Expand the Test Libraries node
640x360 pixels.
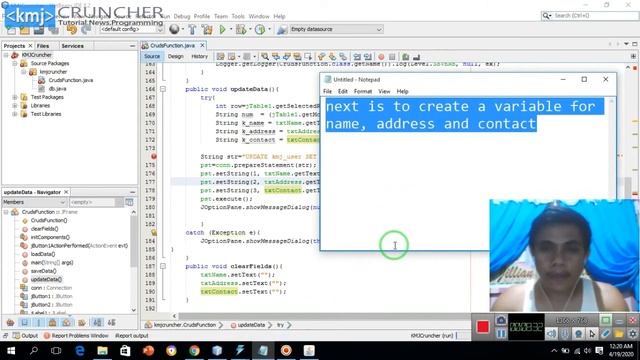pyautogui.click(x=15, y=114)
